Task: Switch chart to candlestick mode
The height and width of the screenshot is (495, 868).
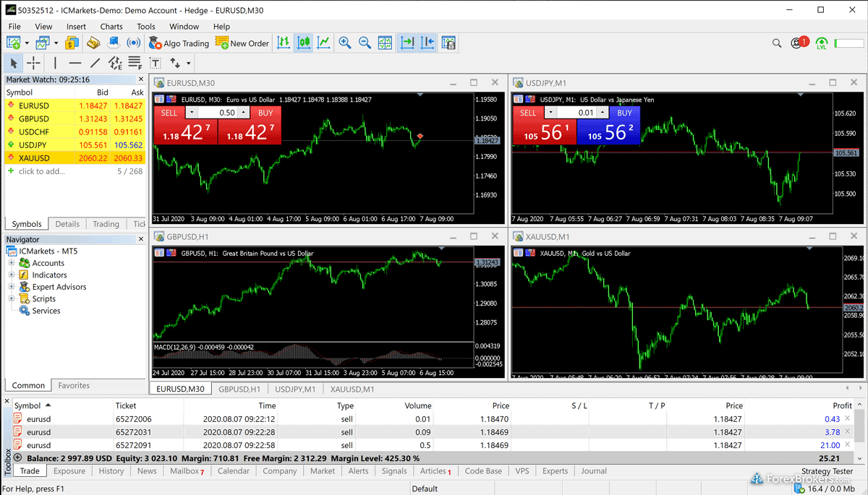Action: 304,43
